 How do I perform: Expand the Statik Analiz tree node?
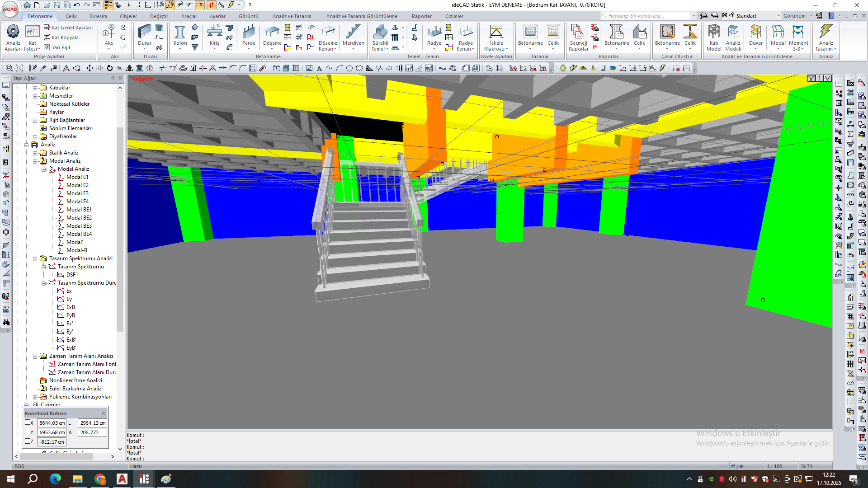coord(35,153)
